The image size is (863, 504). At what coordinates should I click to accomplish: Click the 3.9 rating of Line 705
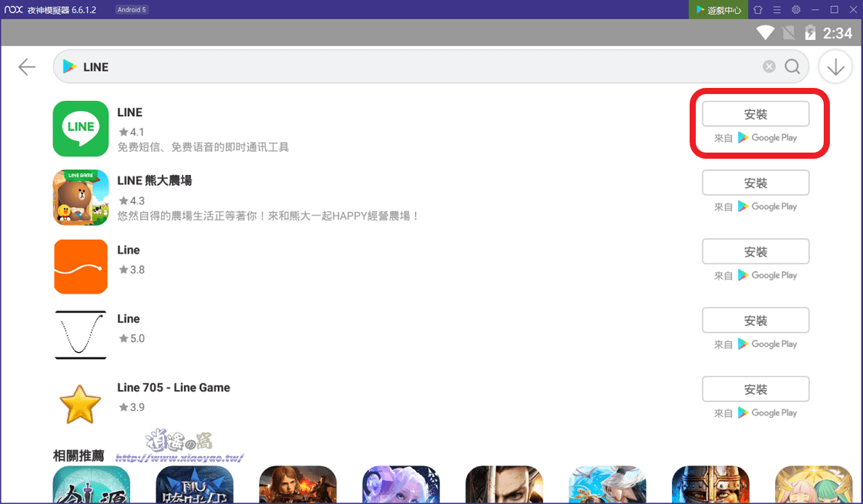point(132,407)
